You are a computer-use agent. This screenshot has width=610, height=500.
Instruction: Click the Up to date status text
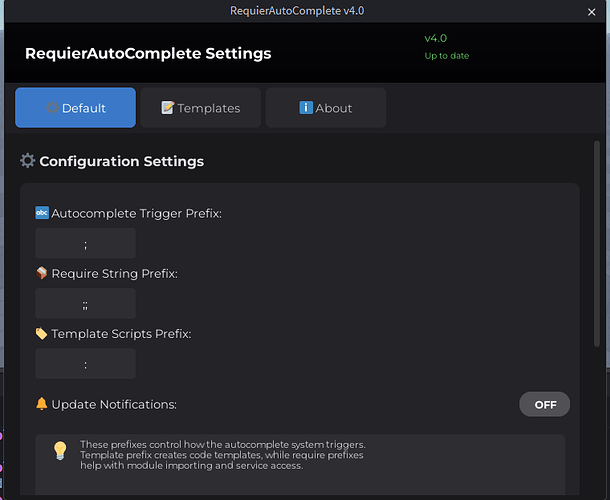pos(447,56)
